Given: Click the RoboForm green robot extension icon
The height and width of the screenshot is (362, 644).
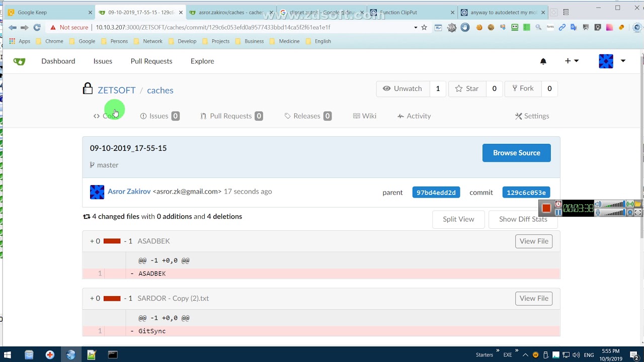Looking at the screenshot, I should pos(514,28).
